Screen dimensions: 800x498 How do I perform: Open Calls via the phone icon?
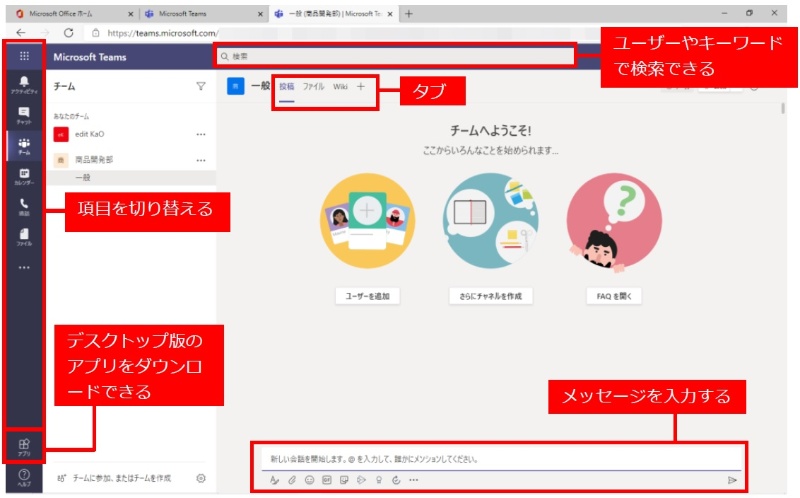24,206
